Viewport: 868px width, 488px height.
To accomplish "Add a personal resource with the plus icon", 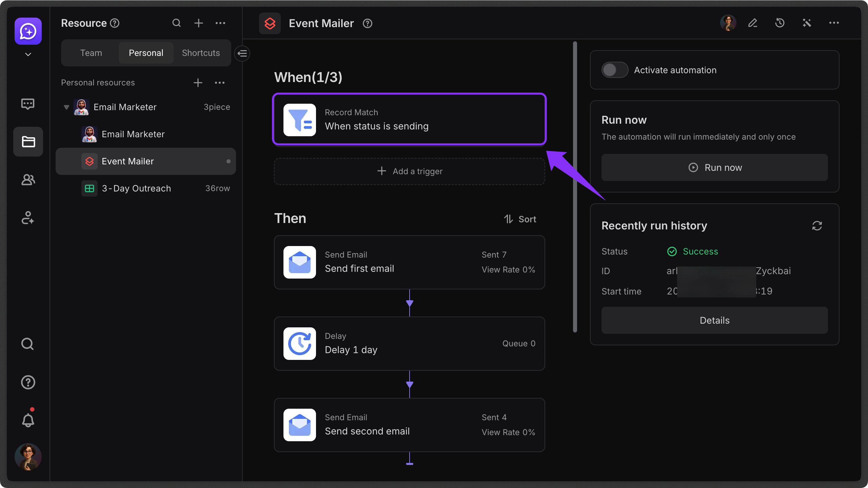I will [x=198, y=83].
